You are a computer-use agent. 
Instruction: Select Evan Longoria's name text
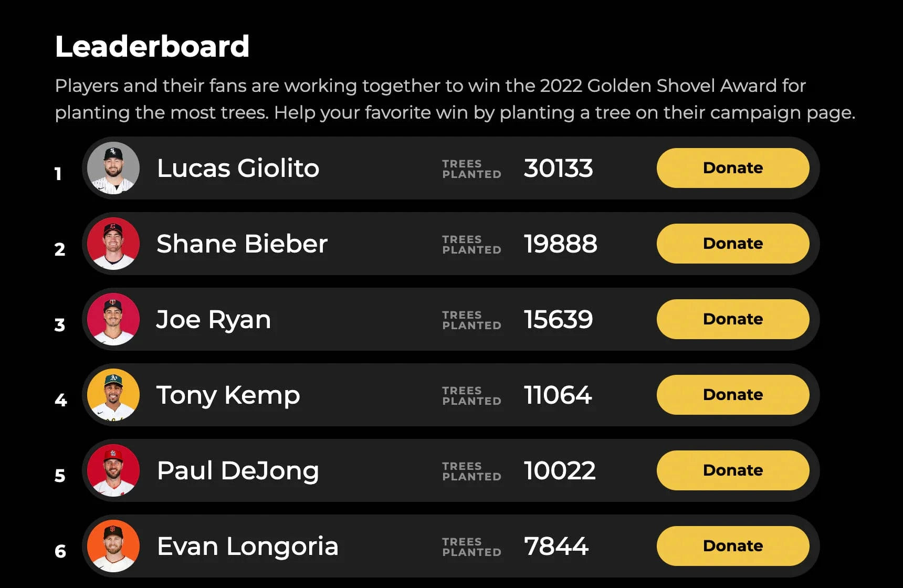tap(248, 547)
